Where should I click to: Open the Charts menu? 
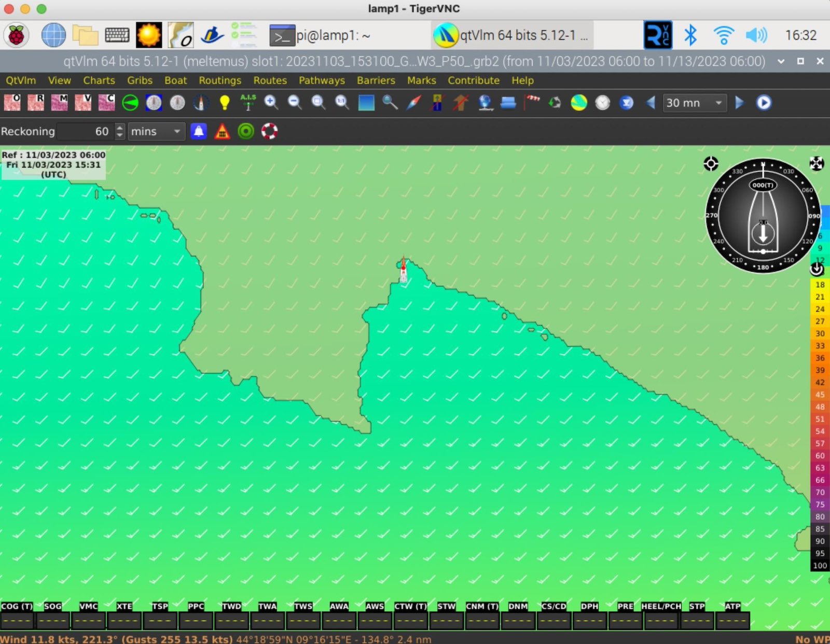[99, 80]
